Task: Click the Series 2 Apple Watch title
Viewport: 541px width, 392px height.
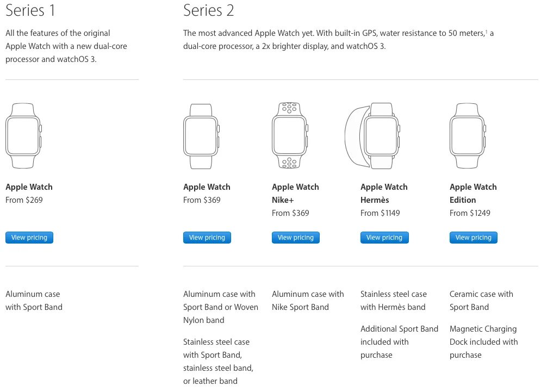Action: click(x=207, y=187)
